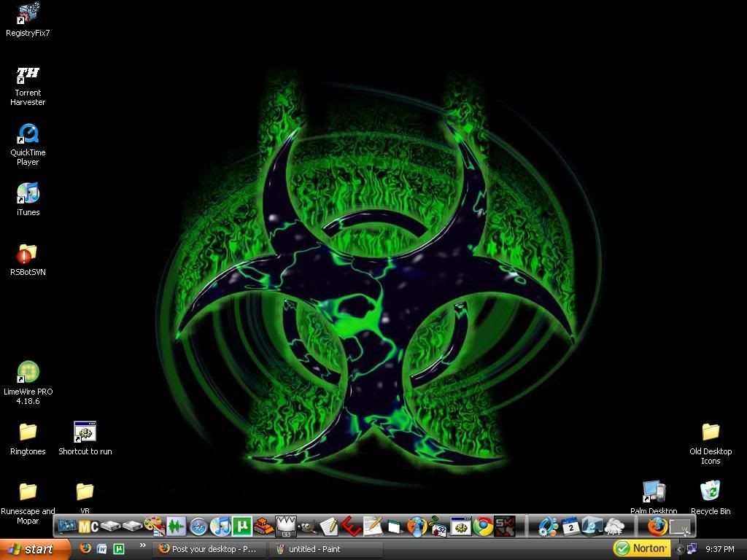Open the Recycle Bin
This screenshot has width=747, height=560.
click(x=710, y=491)
